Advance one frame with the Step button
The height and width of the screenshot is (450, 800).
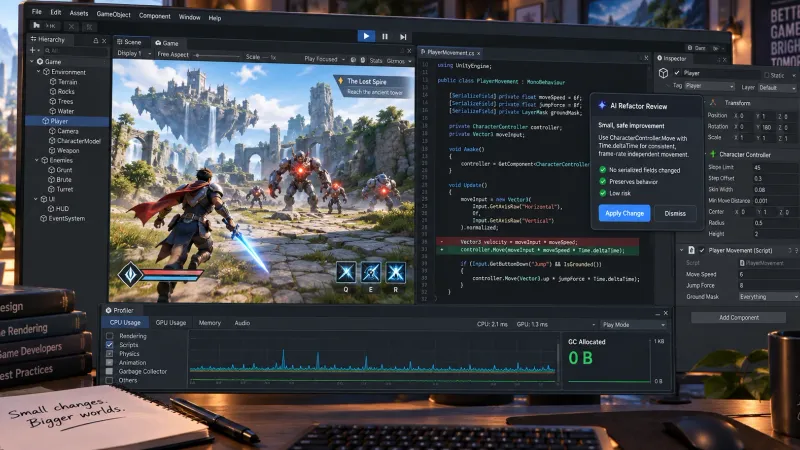(x=403, y=37)
